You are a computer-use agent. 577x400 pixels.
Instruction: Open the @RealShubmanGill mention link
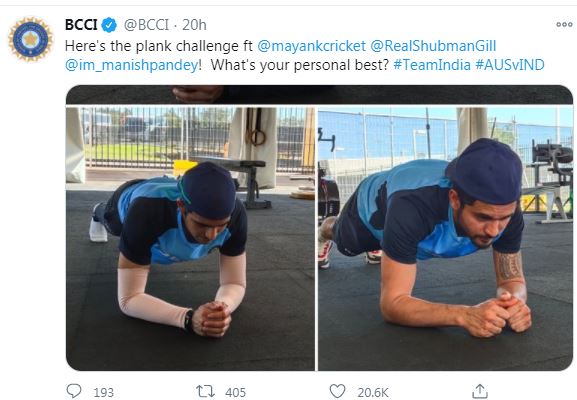(x=433, y=46)
